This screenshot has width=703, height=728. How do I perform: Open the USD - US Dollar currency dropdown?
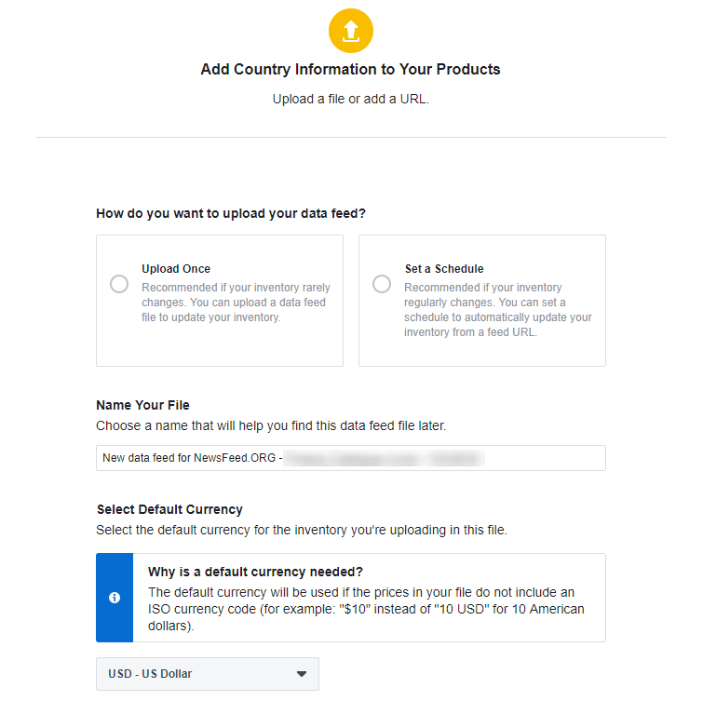(208, 674)
